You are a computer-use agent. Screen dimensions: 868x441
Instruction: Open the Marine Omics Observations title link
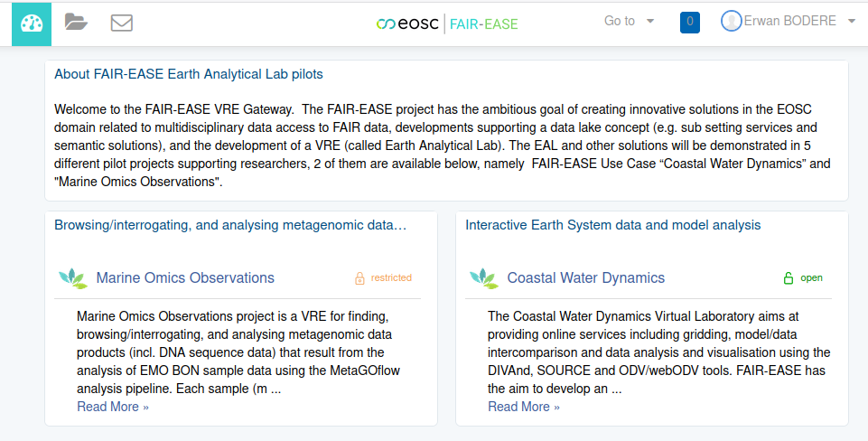point(185,277)
